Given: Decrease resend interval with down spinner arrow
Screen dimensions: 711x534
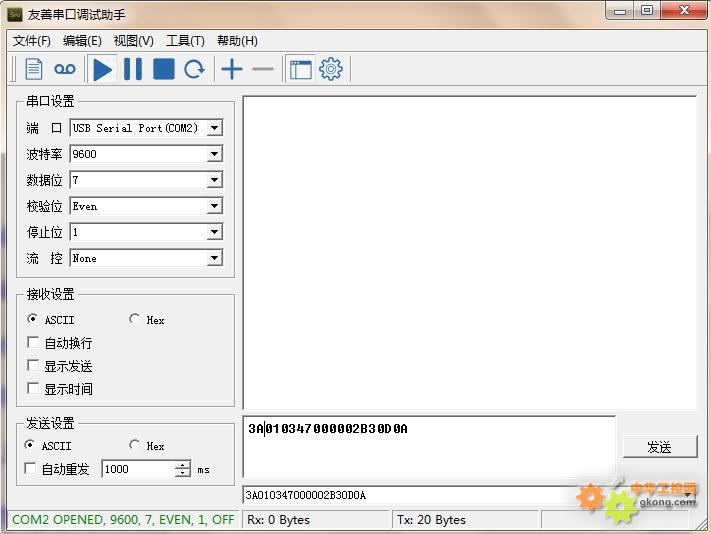Looking at the screenshot, I should pyautogui.click(x=183, y=473).
